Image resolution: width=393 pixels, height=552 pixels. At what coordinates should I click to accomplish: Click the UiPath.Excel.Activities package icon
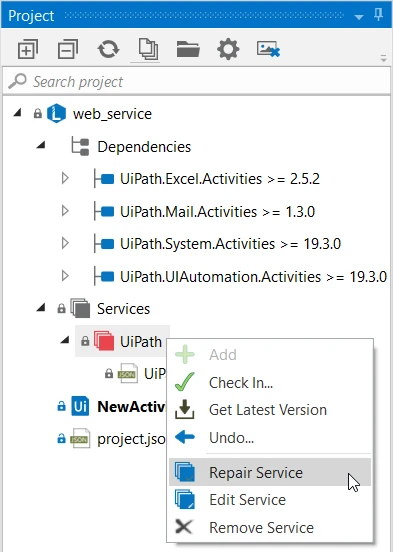click(104, 179)
